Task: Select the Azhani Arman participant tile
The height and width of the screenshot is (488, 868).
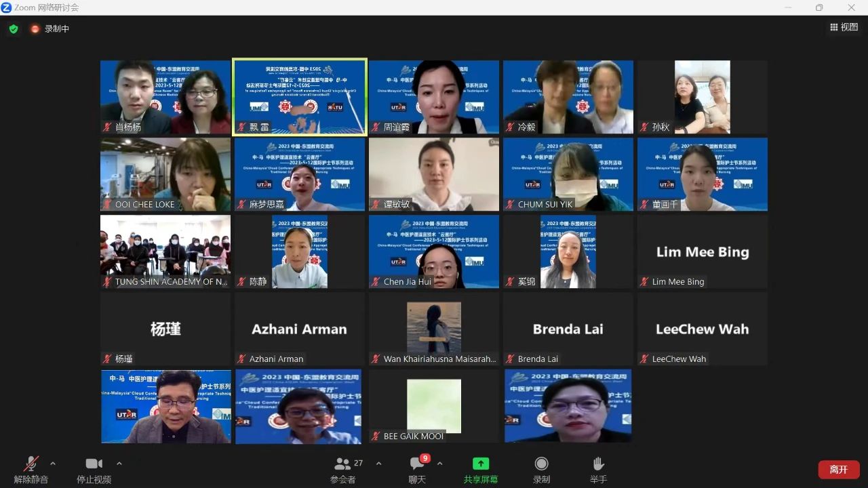Action: click(x=299, y=329)
